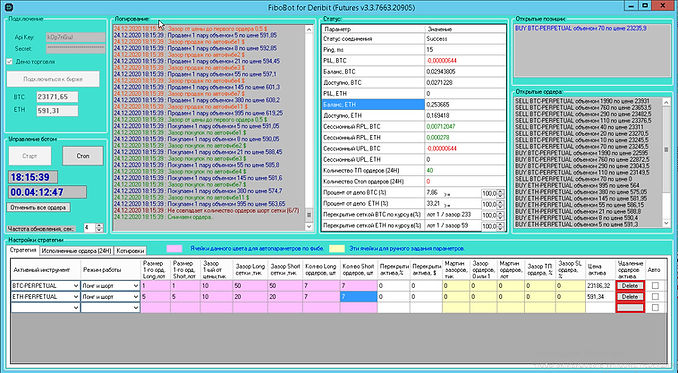Click the Api Key input field
The height and width of the screenshot is (373, 678).
[75, 37]
